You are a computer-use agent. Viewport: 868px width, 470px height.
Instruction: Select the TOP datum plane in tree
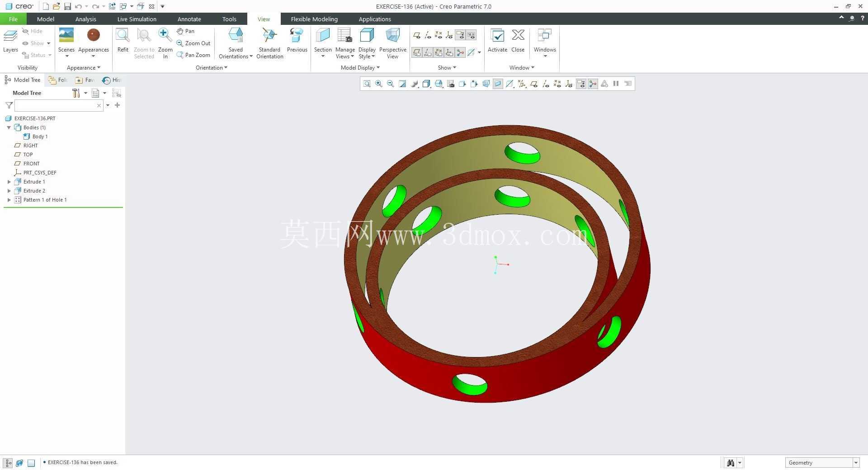tap(28, 155)
